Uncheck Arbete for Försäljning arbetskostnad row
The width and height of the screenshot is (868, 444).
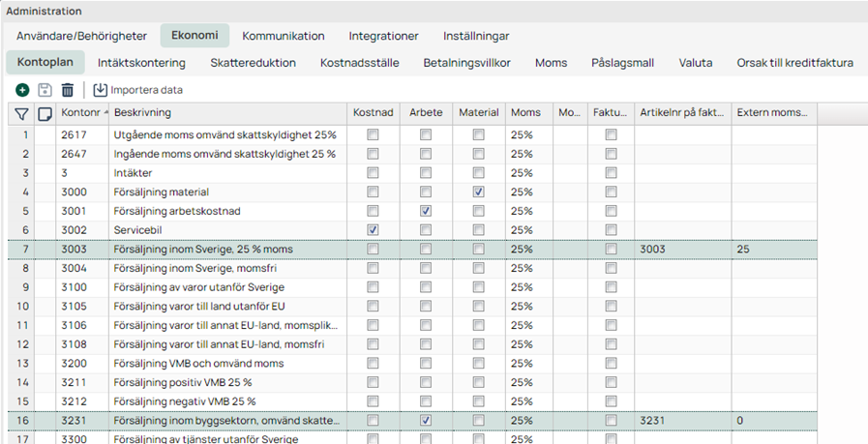pyautogui.click(x=426, y=211)
